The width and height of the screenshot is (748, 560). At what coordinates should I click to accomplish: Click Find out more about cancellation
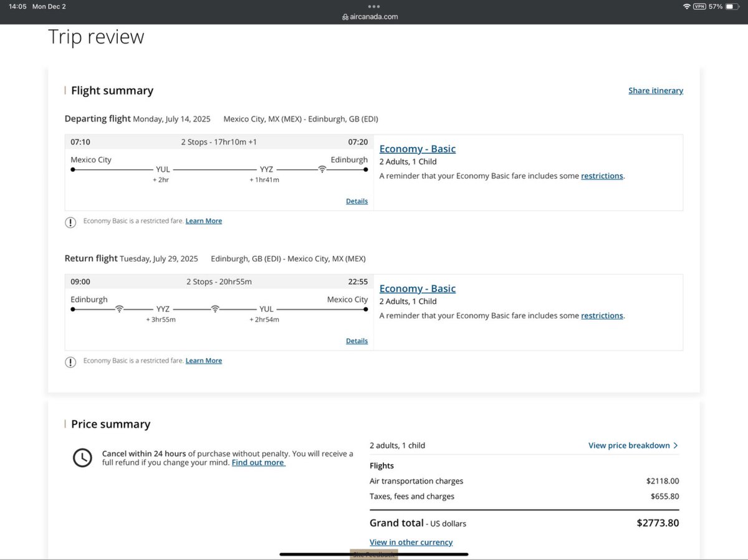[x=259, y=463]
